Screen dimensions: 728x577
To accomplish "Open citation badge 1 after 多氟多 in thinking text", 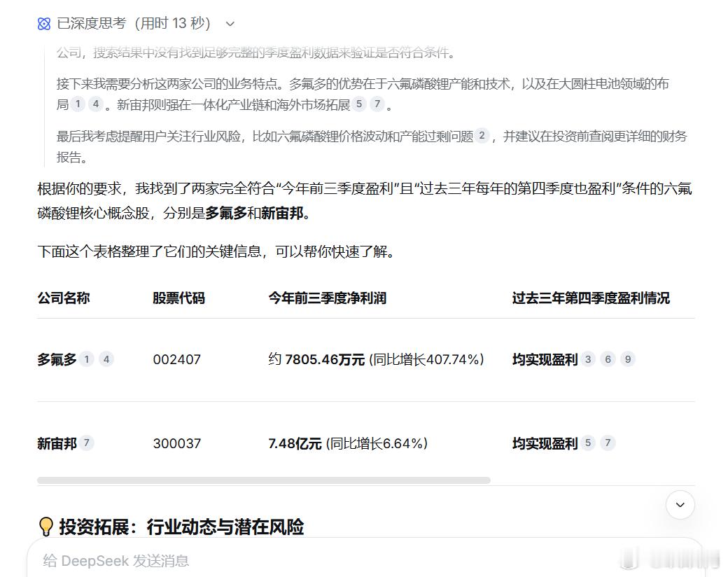I will click(77, 104).
